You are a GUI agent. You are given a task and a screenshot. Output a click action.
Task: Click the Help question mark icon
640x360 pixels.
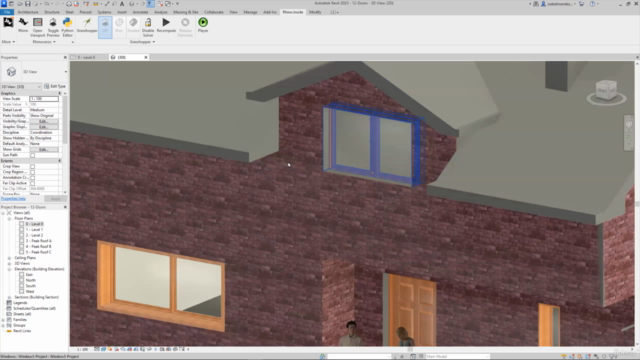[592, 4]
